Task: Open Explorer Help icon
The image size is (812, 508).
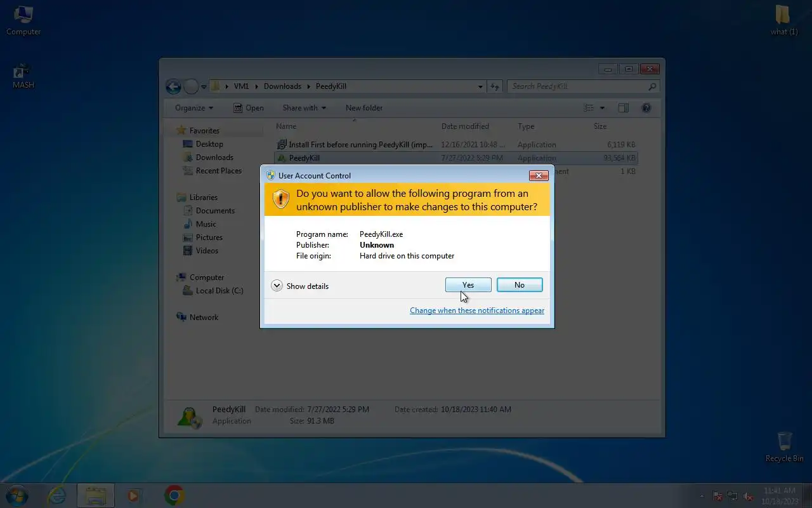Action: point(646,108)
